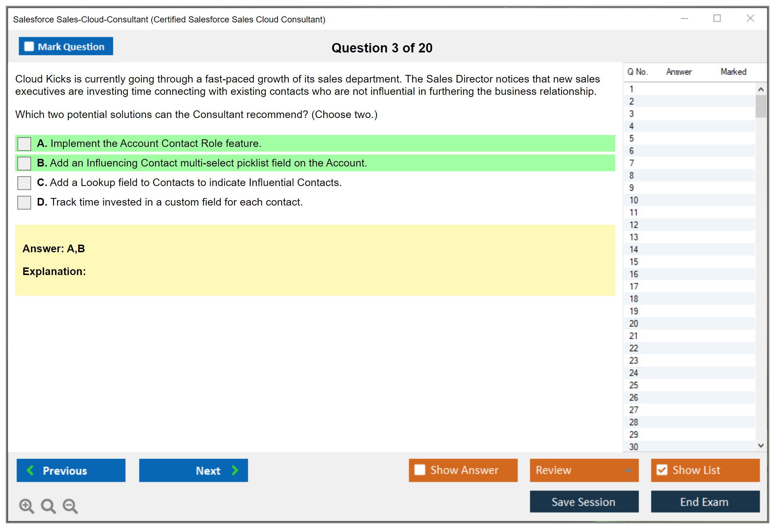Click the zoom in magnifier icon
This screenshot has width=778, height=532.
pyautogui.click(x=26, y=506)
